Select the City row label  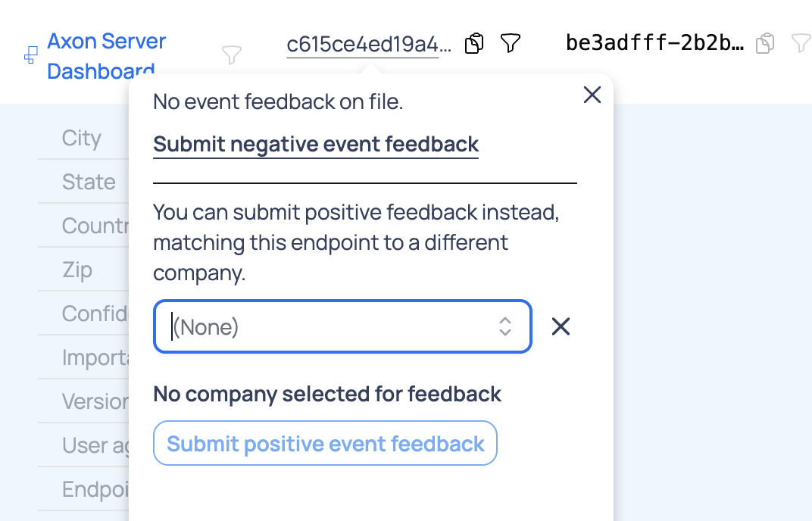point(82,138)
